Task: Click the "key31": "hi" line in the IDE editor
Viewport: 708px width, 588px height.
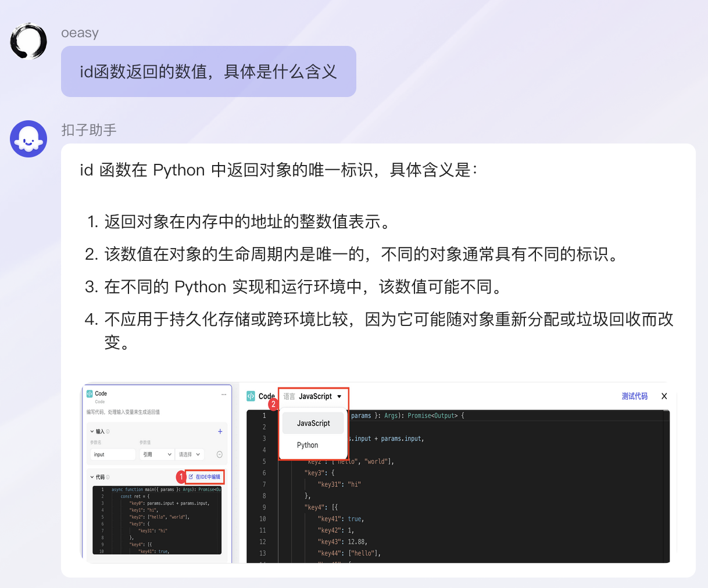Action: tap(339, 484)
